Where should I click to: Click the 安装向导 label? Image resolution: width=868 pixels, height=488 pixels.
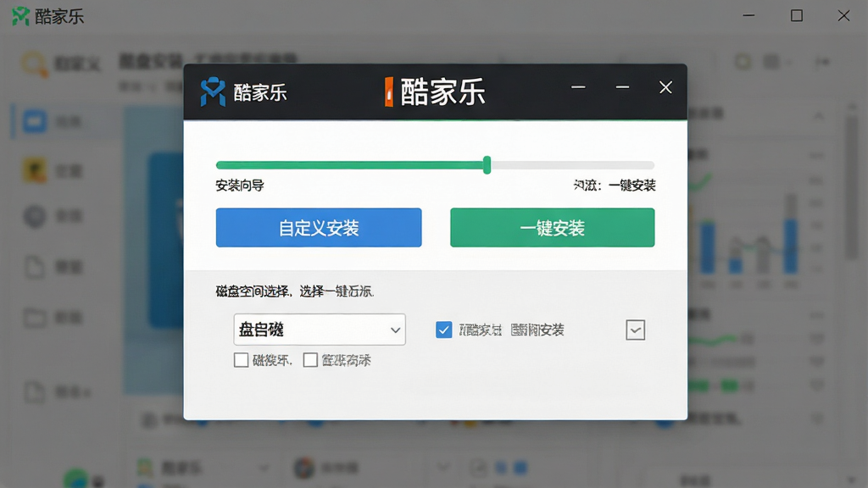pos(240,186)
